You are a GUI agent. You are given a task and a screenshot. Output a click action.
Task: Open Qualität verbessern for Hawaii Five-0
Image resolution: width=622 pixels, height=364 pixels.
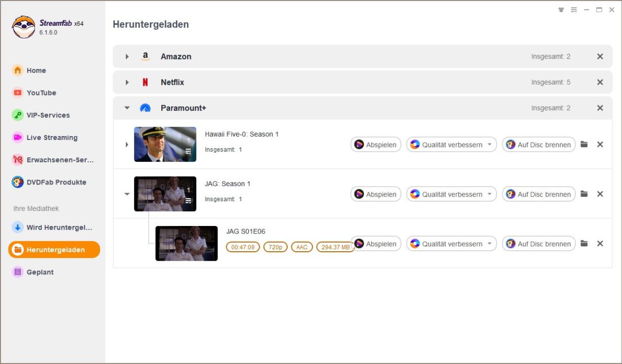click(452, 145)
